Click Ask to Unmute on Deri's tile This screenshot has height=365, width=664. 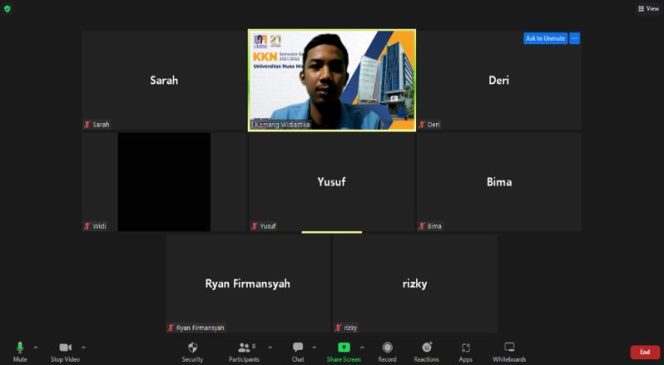tap(545, 39)
